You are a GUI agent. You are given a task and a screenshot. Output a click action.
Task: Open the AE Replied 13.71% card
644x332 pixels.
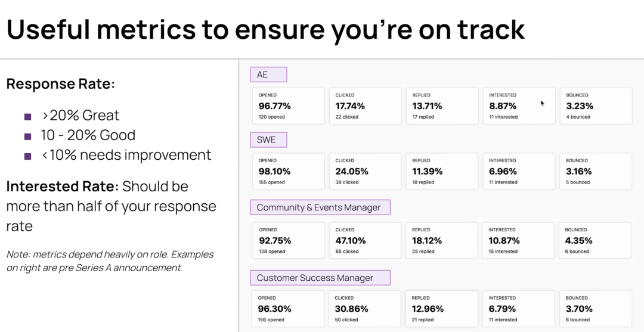coord(442,106)
